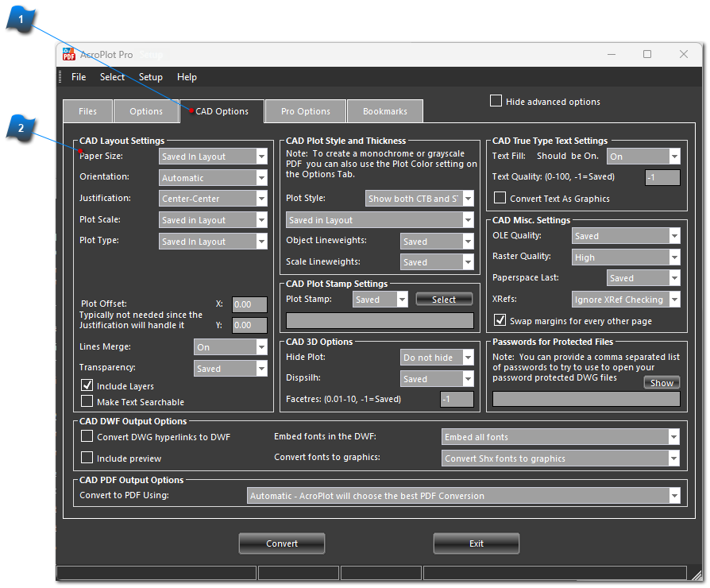Open the Plot Stamp Saved dropdown
The image size is (710, 588).
[x=380, y=300]
